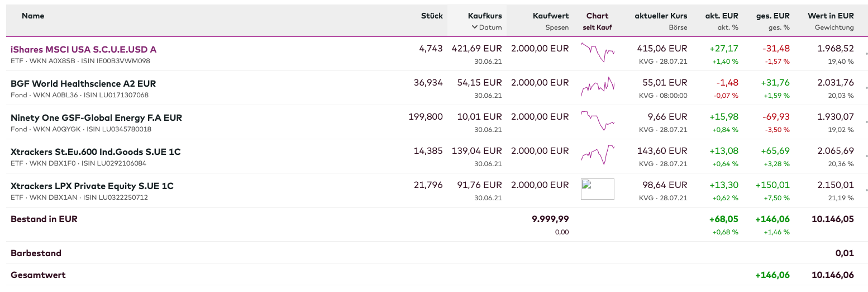The width and height of the screenshot is (868, 292).
Task: Sort by the aktueller Kurs header
Action: pos(661,16)
